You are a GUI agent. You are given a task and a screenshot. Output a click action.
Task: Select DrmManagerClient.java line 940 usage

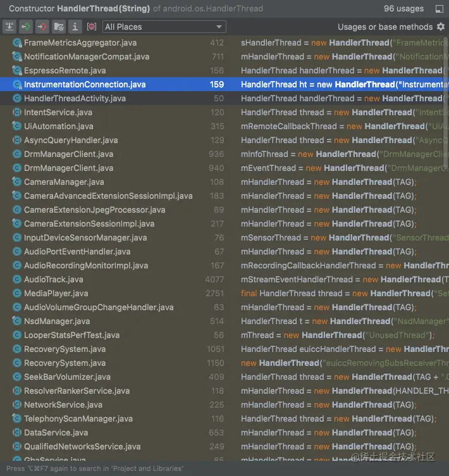coord(225,168)
